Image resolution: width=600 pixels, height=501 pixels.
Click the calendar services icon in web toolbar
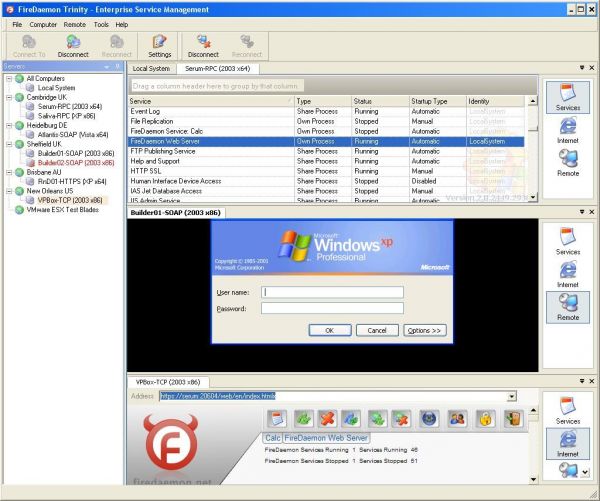pos(277,418)
